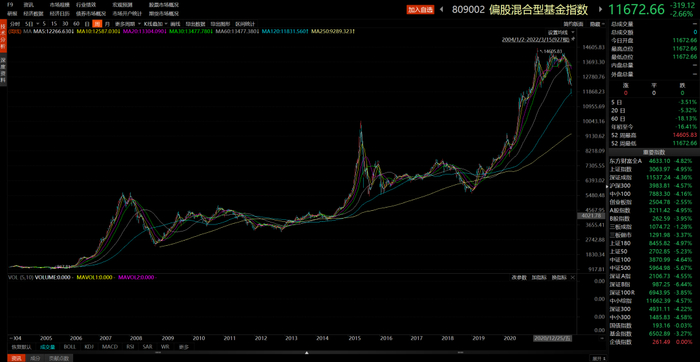Image resolution: width=700 pixels, height=362 pixels.
Task: Open 股票市场概况 menu entry
Action: [x=163, y=4]
